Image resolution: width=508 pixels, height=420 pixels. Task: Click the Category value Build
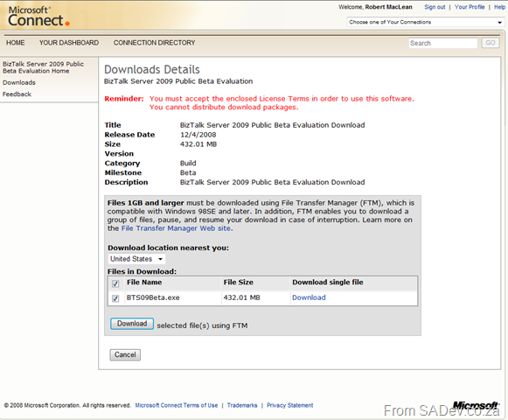(x=188, y=163)
